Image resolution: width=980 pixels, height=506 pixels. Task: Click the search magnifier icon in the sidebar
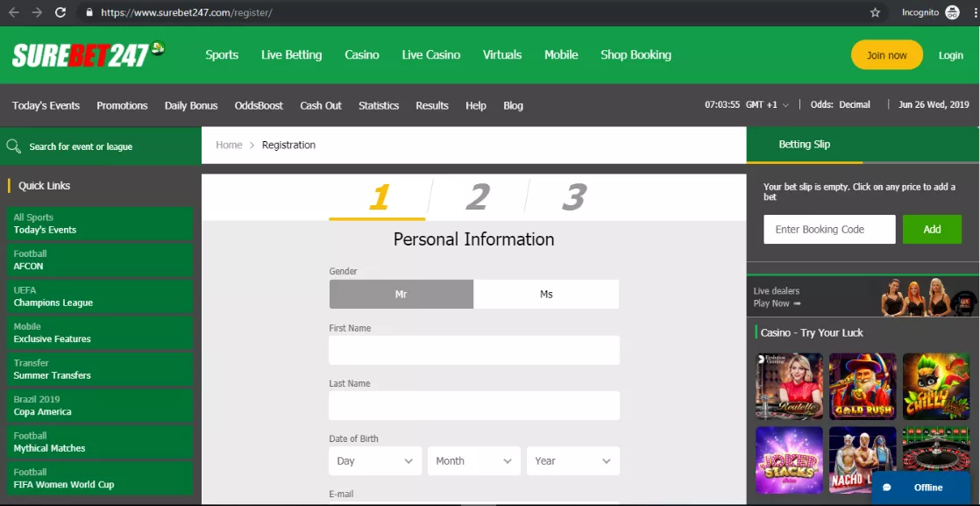[x=13, y=145]
